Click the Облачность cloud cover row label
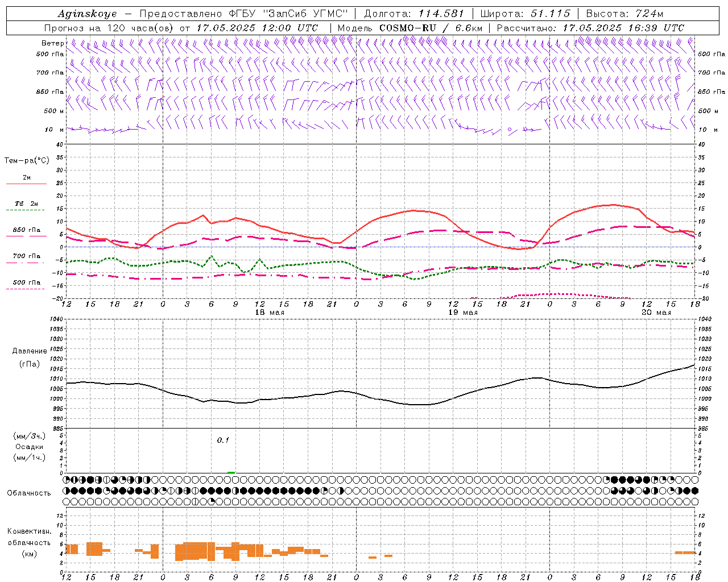 (x=29, y=493)
